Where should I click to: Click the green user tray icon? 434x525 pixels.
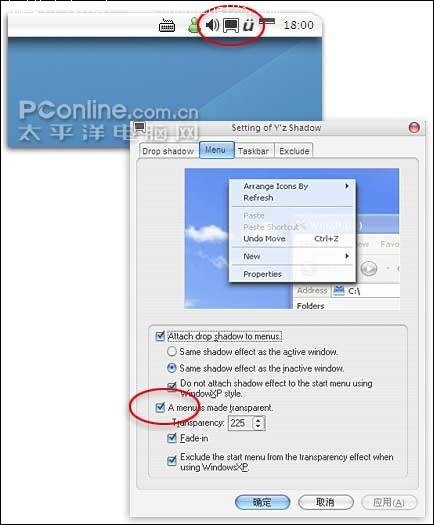tap(193, 25)
